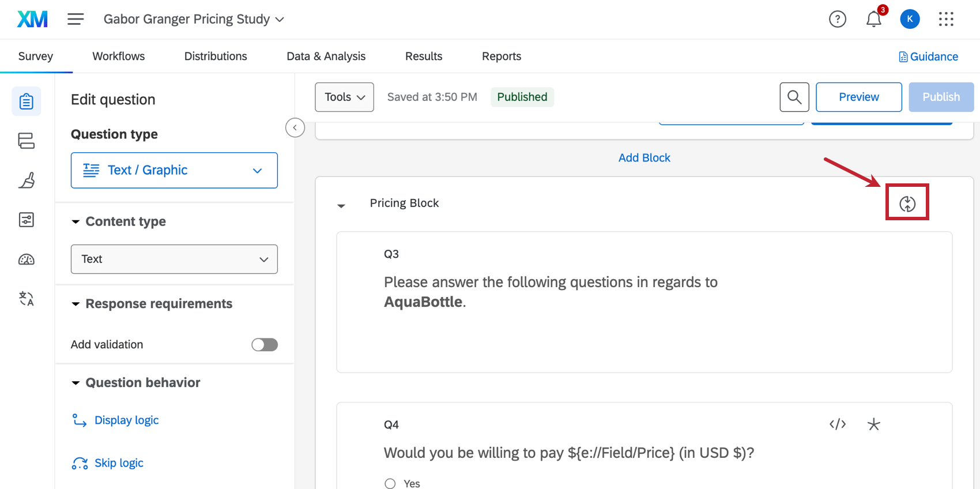This screenshot has width=980, height=489.
Task: Click the Add Block link
Action: [x=644, y=157]
